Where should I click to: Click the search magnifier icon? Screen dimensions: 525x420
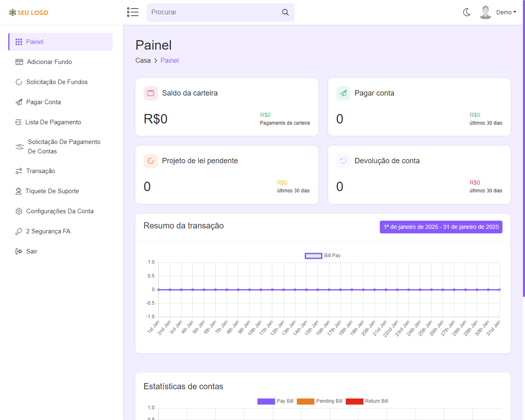tap(285, 12)
